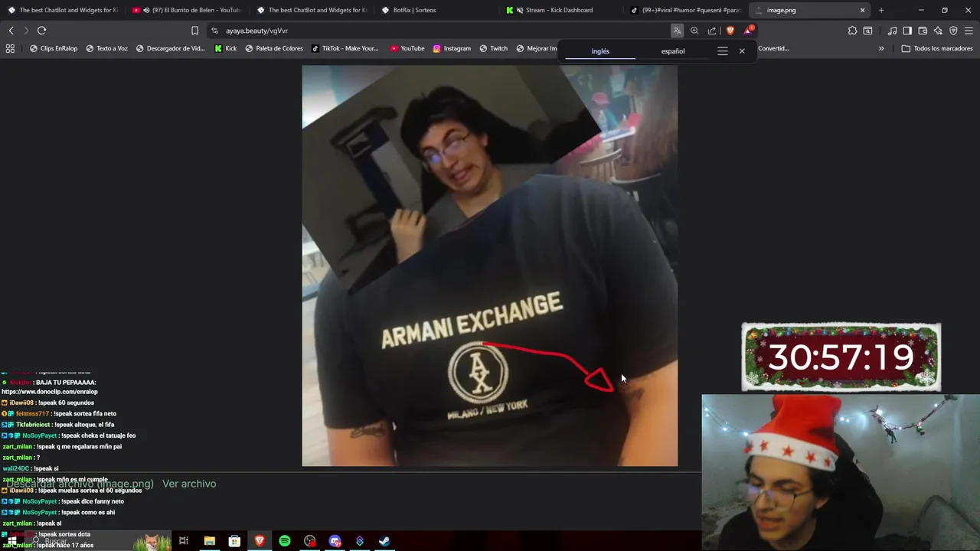Open Brave Rewards triangle icon
The height and width of the screenshot is (551, 980).
748,31
